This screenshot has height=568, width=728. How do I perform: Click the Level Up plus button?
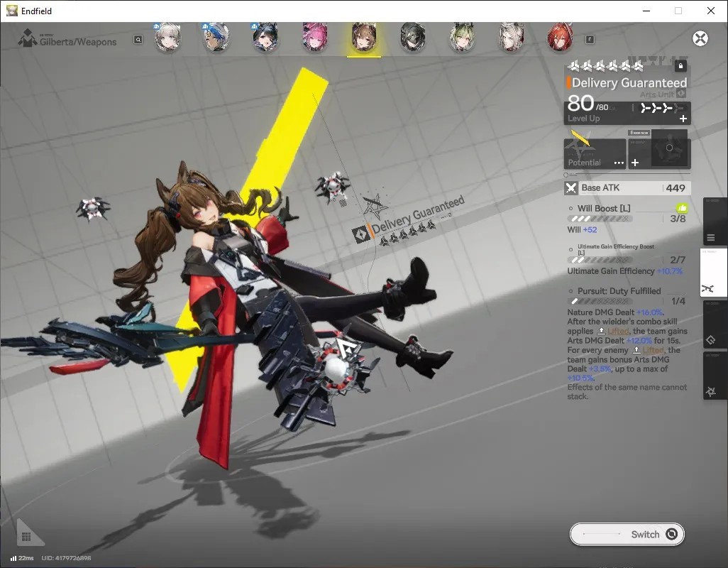click(x=683, y=119)
